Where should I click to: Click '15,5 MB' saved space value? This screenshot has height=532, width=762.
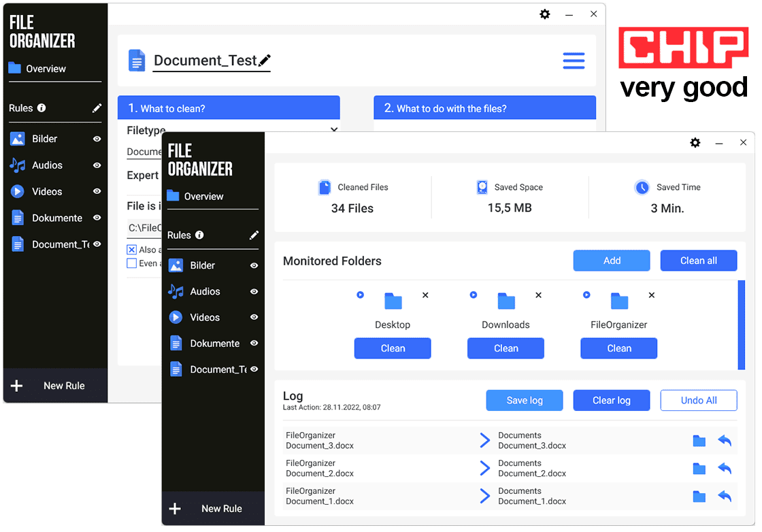point(510,208)
